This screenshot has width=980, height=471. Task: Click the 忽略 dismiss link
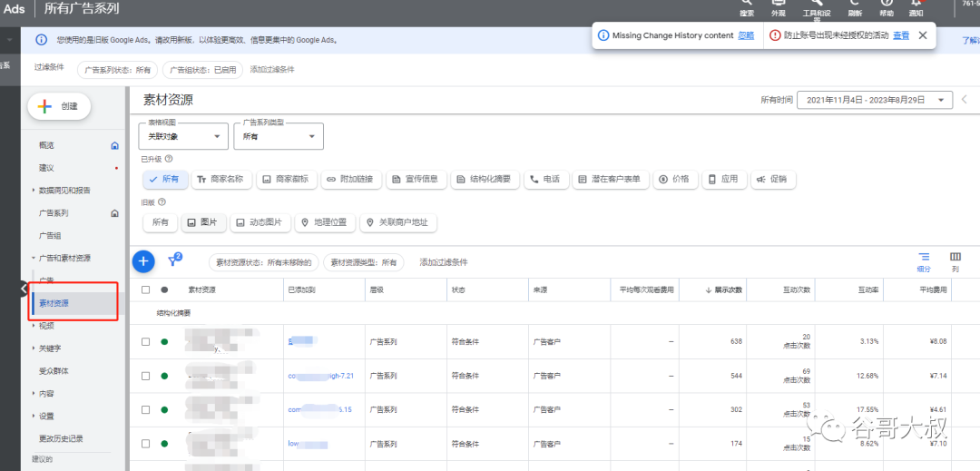pyautogui.click(x=745, y=35)
